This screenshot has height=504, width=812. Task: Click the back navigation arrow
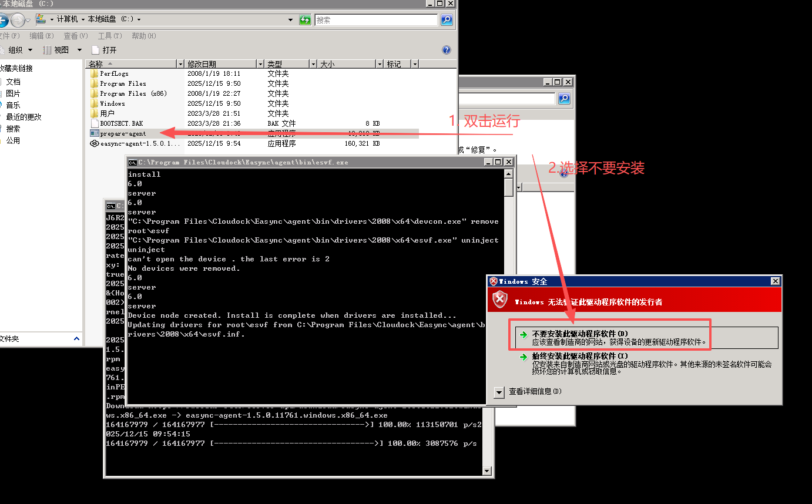3,20
